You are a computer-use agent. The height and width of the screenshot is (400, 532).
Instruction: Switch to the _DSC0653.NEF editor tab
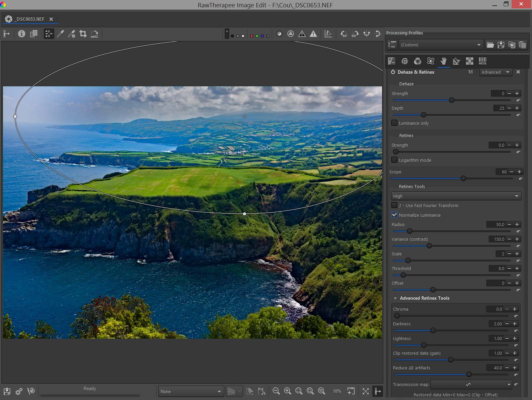(x=29, y=19)
